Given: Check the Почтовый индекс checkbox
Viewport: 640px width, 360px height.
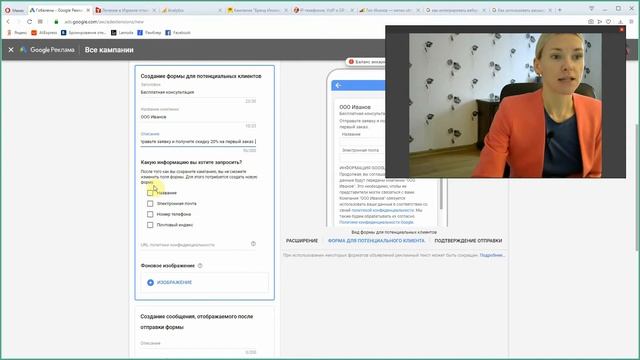Looking at the screenshot, I should click(x=150, y=225).
